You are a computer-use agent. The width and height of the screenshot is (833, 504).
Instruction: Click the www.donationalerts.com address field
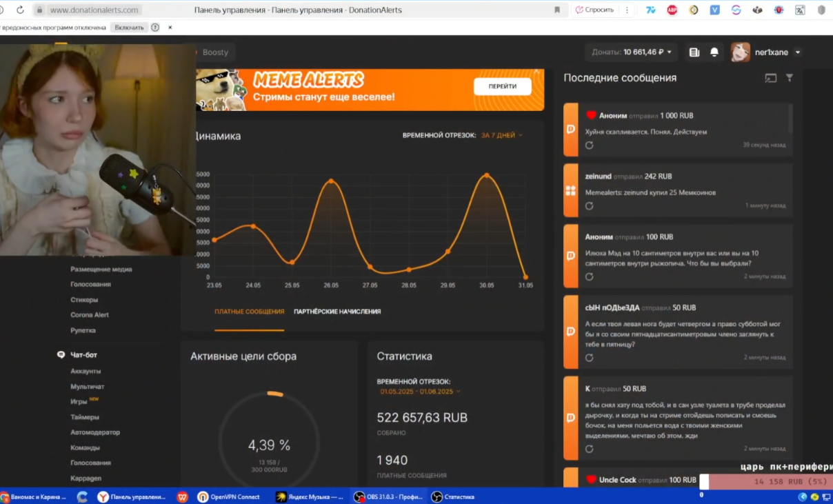point(95,10)
